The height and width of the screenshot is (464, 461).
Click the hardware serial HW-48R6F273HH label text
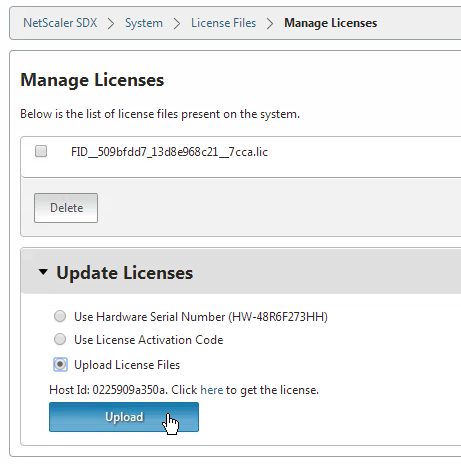(x=278, y=317)
